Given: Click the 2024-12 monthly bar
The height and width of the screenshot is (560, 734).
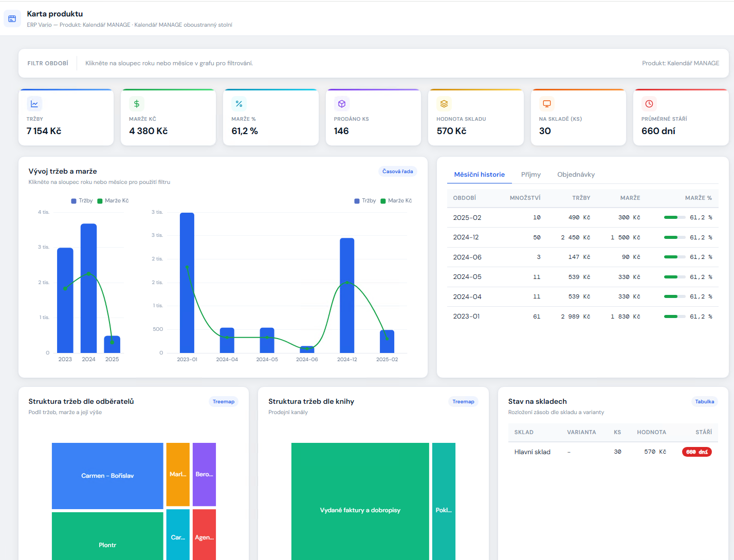Looking at the screenshot, I should click(x=347, y=295).
